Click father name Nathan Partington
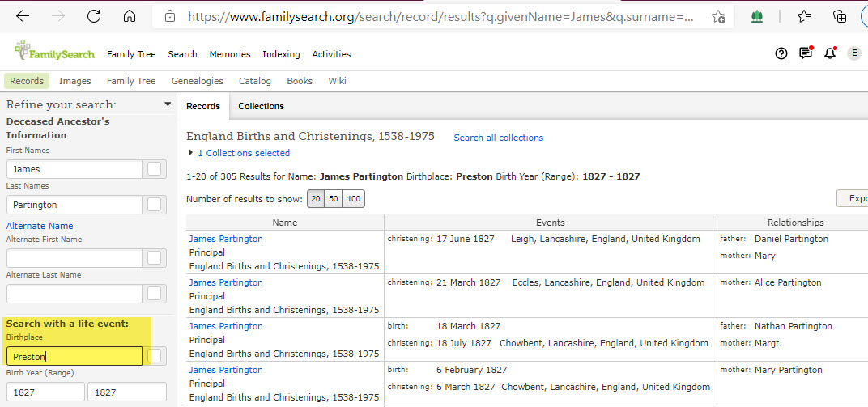Image resolution: width=868 pixels, height=407 pixels. 794,326
